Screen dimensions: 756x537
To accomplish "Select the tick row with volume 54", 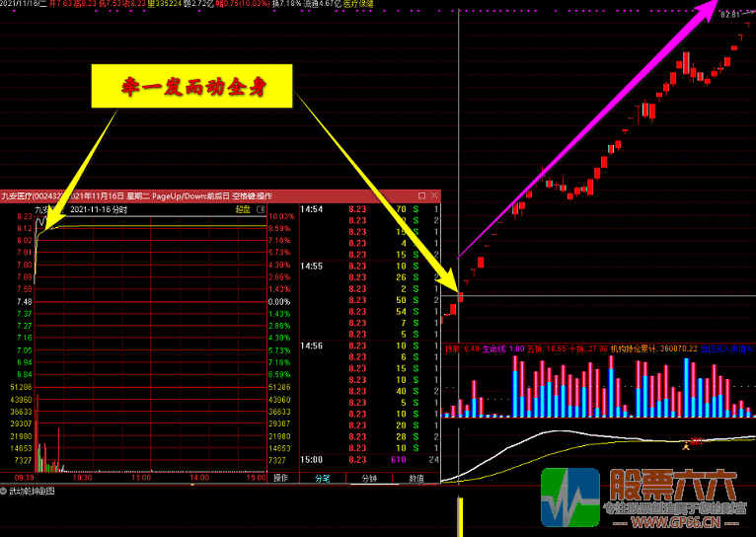I will (x=369, y=312).
